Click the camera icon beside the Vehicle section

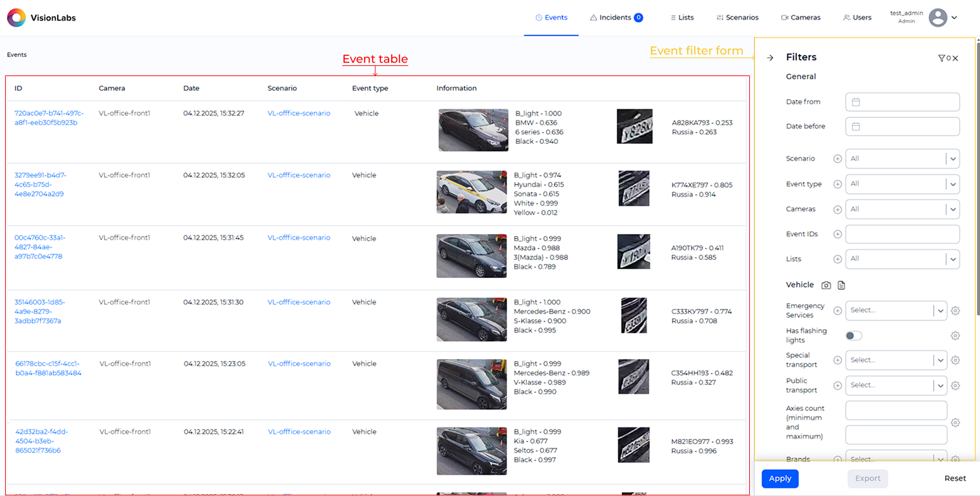pyautogui.click(x=826, y=285)
